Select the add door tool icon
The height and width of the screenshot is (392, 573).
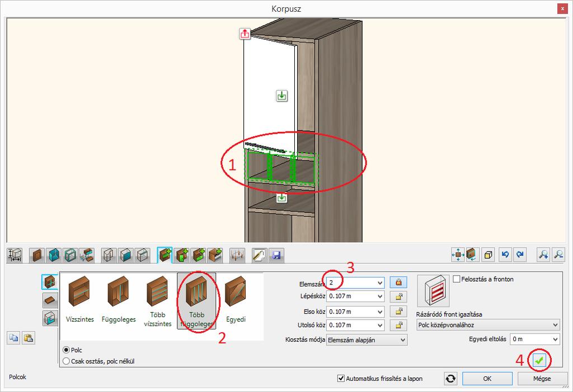pyautogui.click(x=182, y=255)
